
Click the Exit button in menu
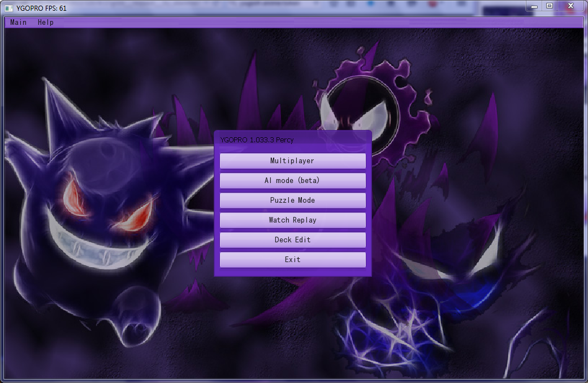point(292,260)
